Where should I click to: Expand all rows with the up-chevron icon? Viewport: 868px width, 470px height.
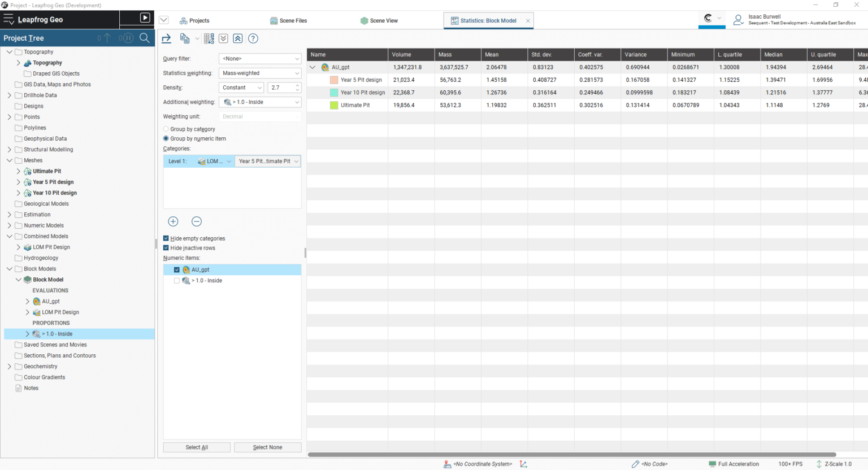point(237,38)
